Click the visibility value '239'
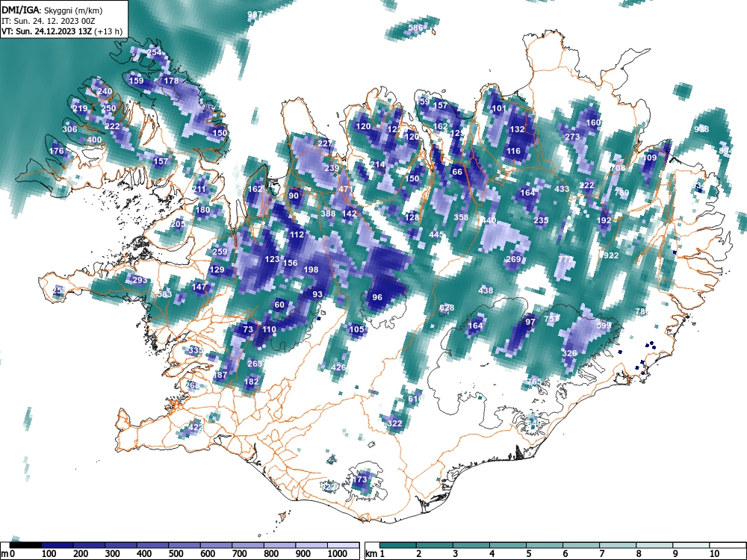This screenshot has height=560, width=747. pyautogui.click(x=332, y=168)
